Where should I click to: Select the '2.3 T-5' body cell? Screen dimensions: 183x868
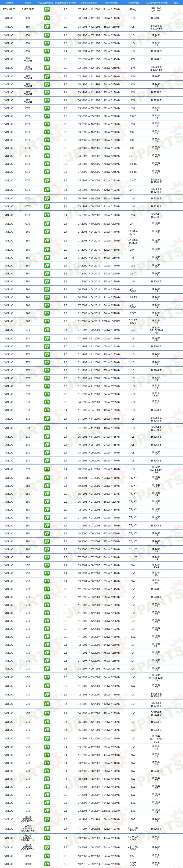(x=133, y=156)
